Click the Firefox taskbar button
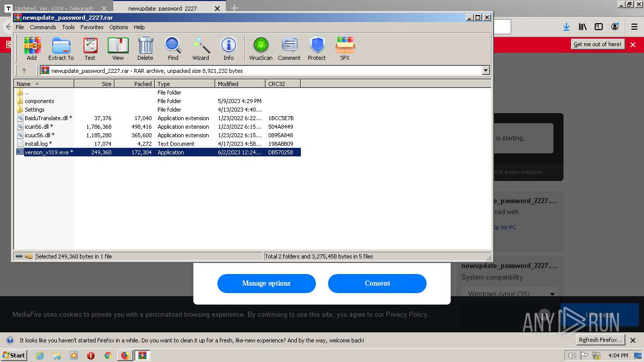644x362 pixels. click(125, 355)
